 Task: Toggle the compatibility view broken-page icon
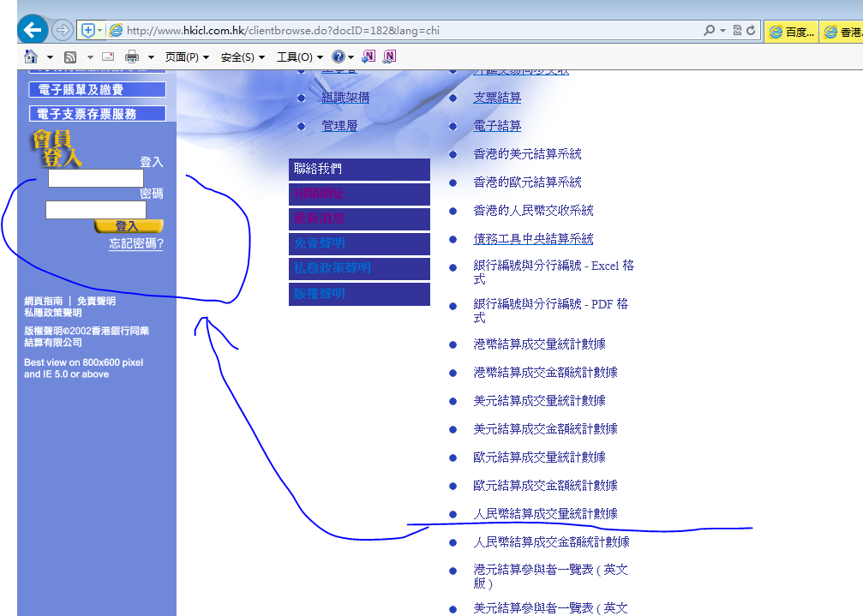pyautogui.click(x=738, y=30)
